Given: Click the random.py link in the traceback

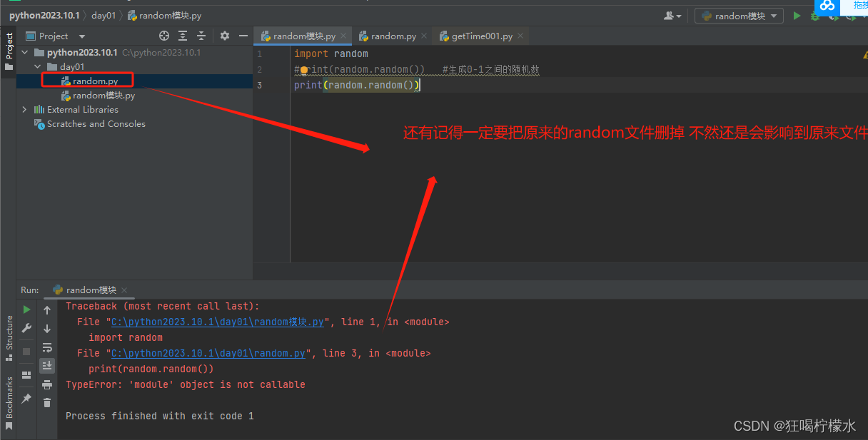Looking at the screenshot, I should coord(207,352).
